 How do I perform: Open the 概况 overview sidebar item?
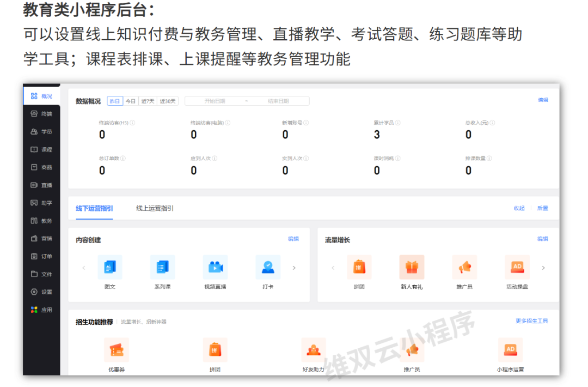[x=41, y=96]
